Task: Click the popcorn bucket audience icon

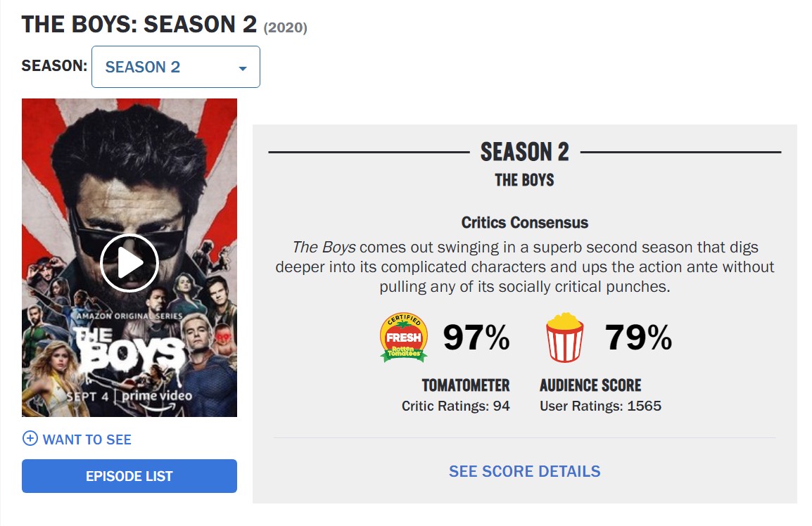Action: click(564, 338)
